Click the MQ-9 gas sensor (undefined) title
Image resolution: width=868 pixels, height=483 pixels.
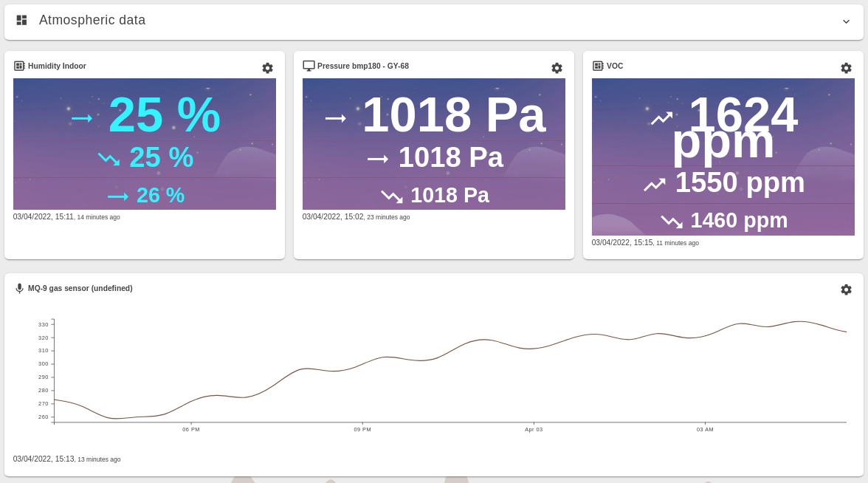[x=80, y=288]
